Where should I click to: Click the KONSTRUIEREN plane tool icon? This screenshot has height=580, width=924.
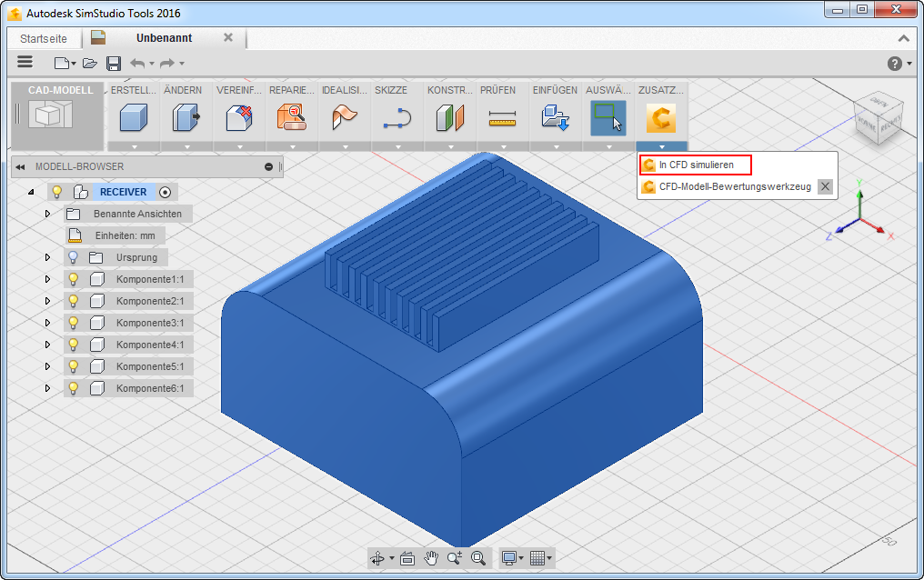[450, 117]
